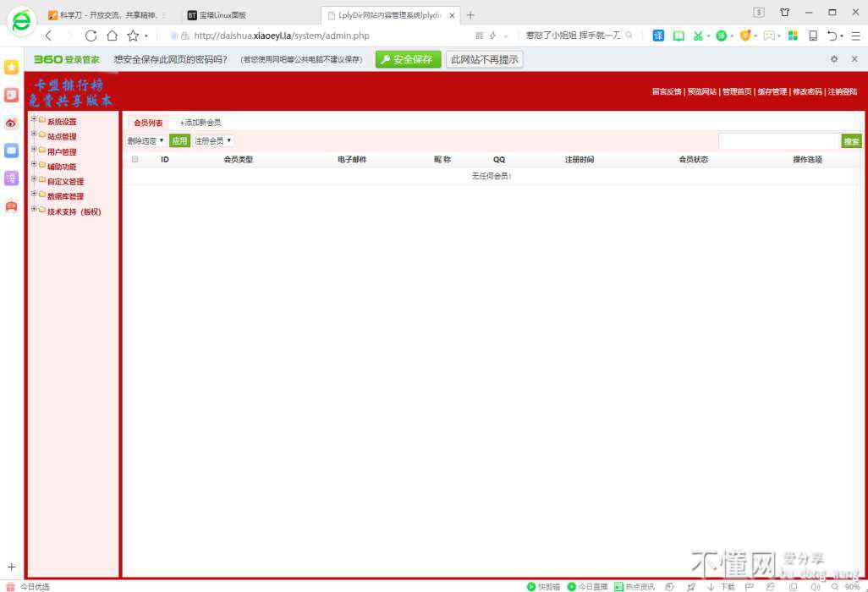Click the 安全保存 save password button
This screenshot has width=868, height=592.
[x=408, y=59]
